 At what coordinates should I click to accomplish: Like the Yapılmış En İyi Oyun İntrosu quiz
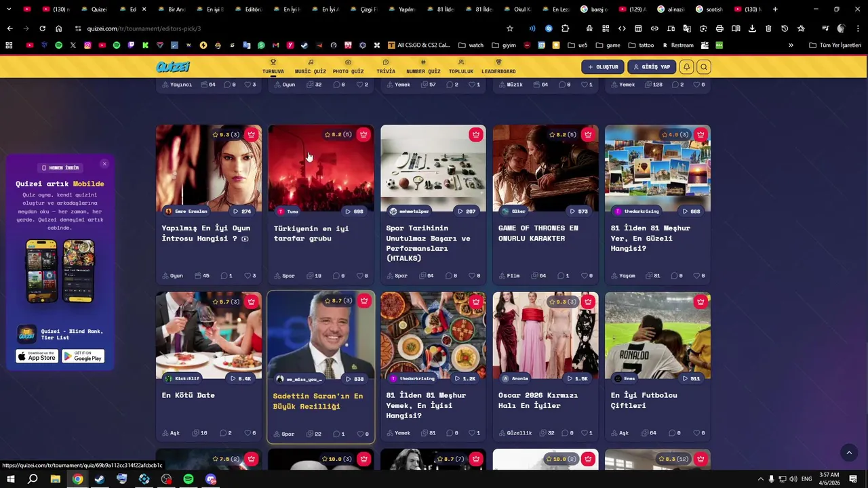(x=250, y=276)
